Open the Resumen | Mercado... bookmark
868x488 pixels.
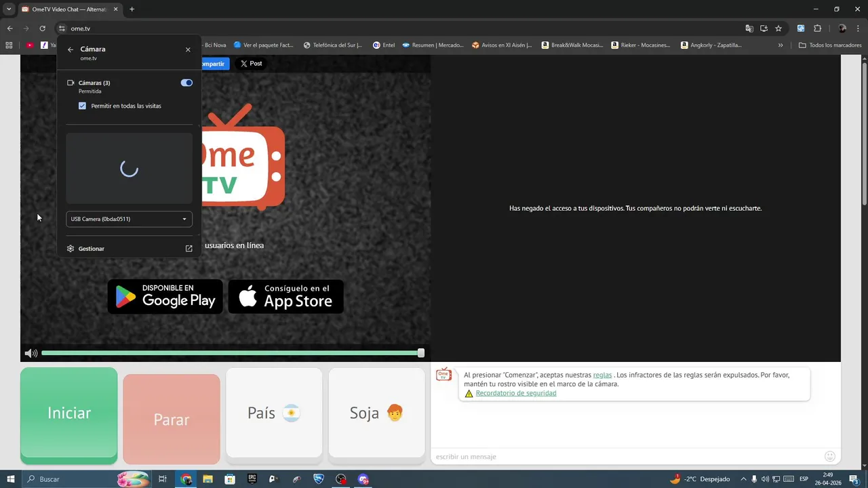pos(433,45)
